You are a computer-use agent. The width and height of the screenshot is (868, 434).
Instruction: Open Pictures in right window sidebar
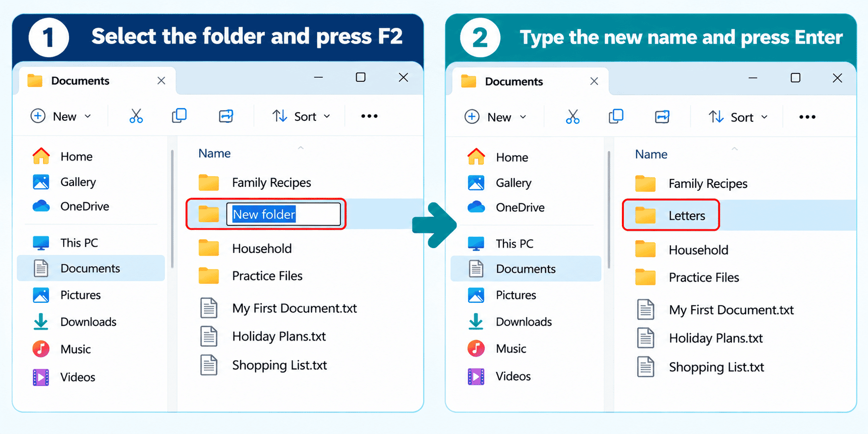pos(502,295)
